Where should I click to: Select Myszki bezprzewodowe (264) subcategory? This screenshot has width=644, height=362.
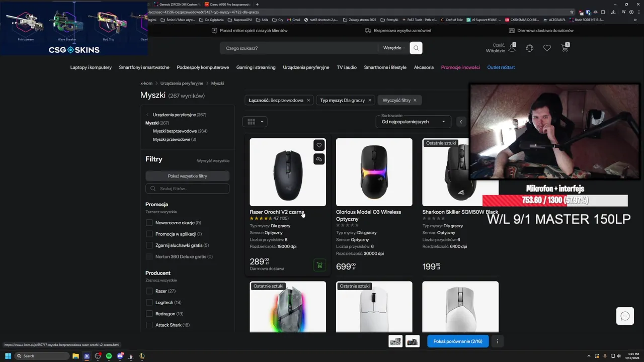[180, 131]
